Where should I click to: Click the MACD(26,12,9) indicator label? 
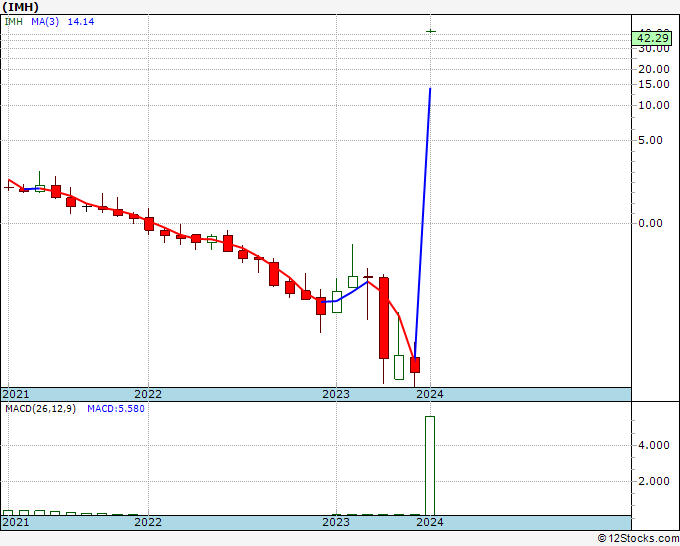pyautogui.click(x=40, y=409)
